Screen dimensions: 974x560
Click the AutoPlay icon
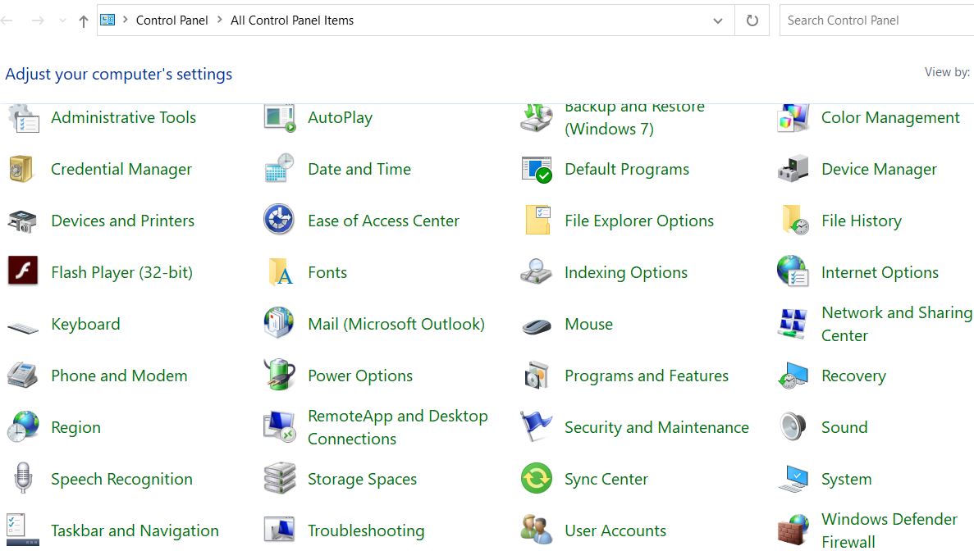(x=280, y=118)
